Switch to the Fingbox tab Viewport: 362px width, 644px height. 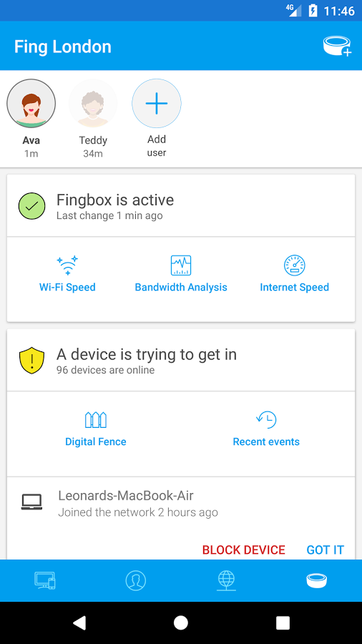click(317, 580)
